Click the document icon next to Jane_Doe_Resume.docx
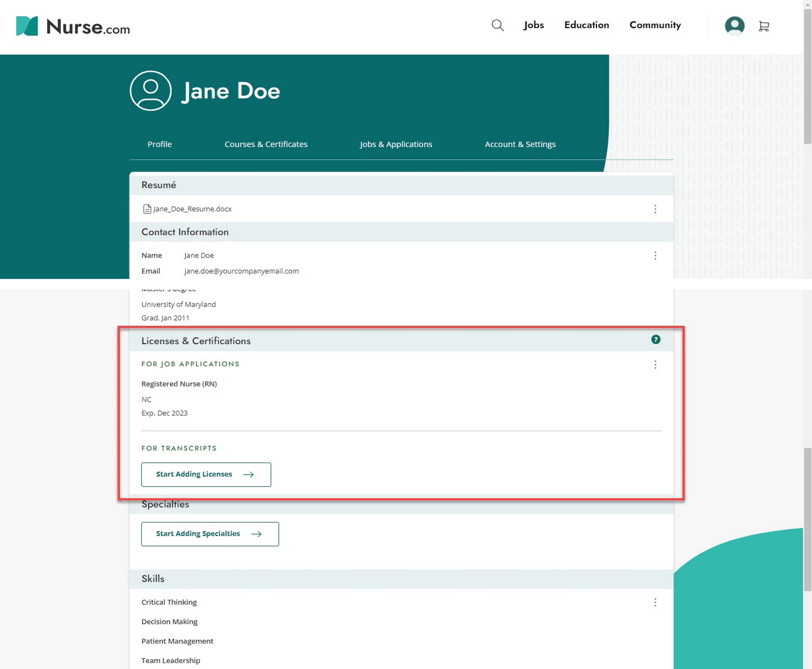This screenshot has width=812, height=669. 147,209
